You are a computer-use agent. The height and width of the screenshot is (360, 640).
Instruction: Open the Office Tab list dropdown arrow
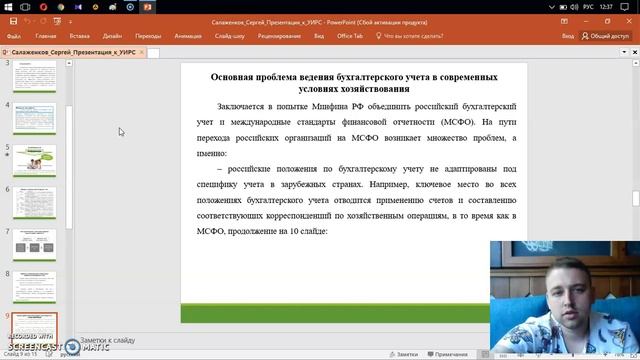click(x=624, y=52)
